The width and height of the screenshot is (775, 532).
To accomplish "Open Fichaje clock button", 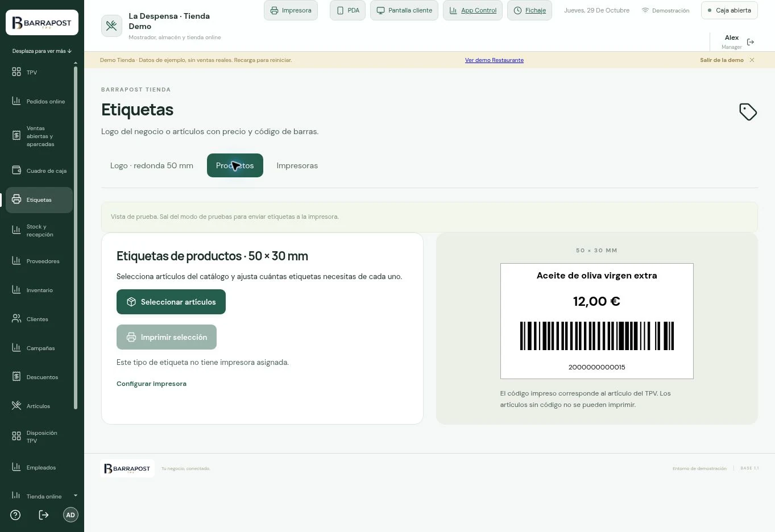I will pos(529,10).
